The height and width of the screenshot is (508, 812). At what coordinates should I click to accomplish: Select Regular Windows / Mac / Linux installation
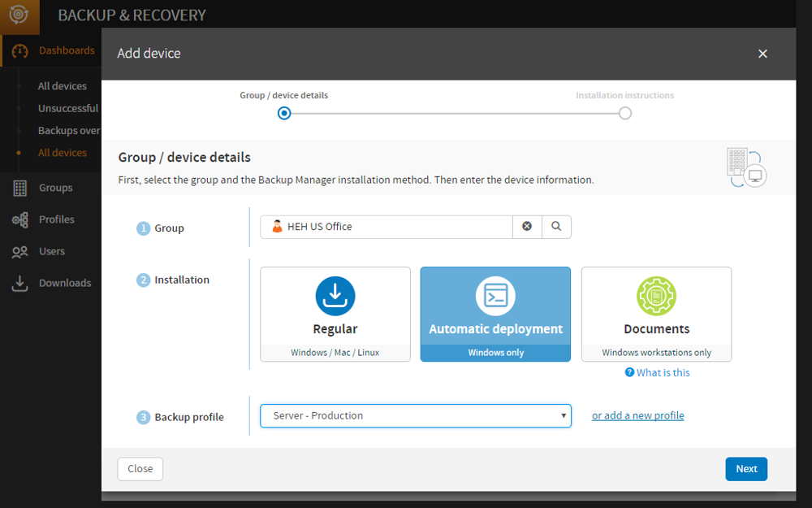coord(335,314)
